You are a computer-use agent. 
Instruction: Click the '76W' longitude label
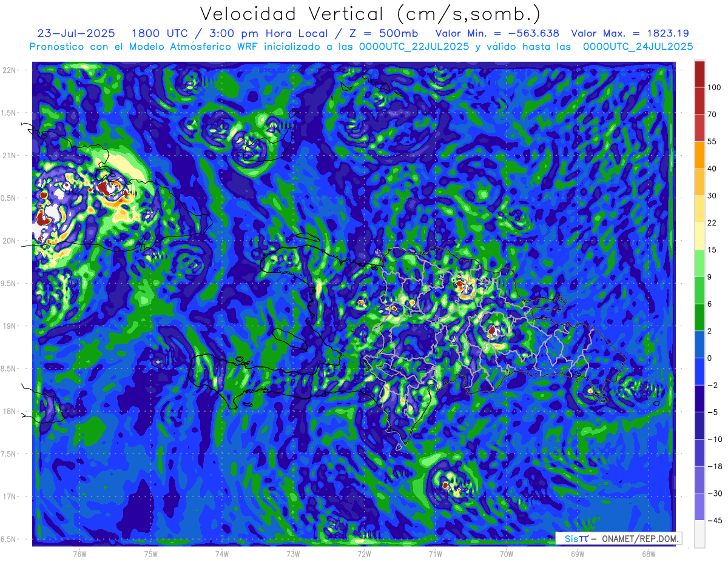[79, 554]
